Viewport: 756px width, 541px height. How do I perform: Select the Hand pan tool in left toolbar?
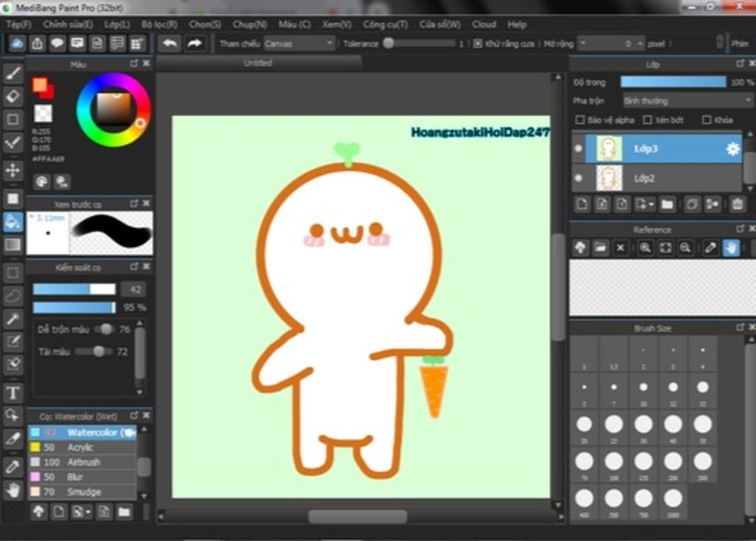pos(13,490)
